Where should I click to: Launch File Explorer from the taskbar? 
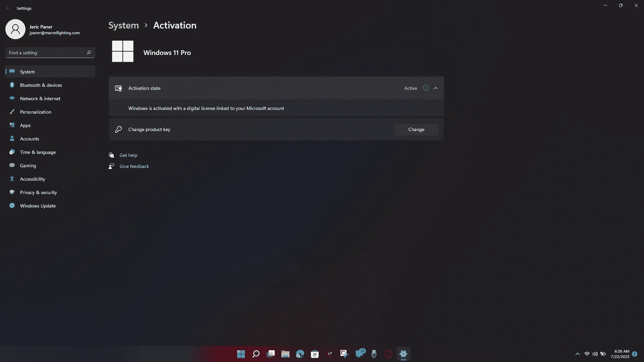pos(285,354)
